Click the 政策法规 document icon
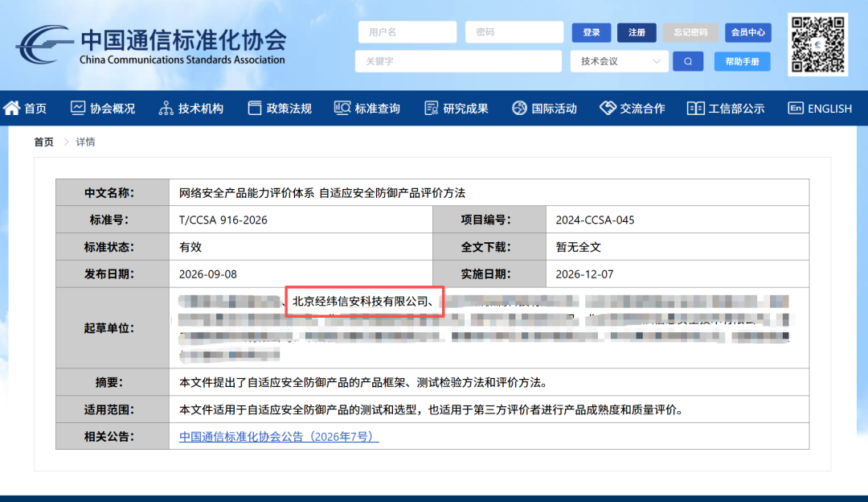Screen dimensions: 868x502 tap(254, 108)
